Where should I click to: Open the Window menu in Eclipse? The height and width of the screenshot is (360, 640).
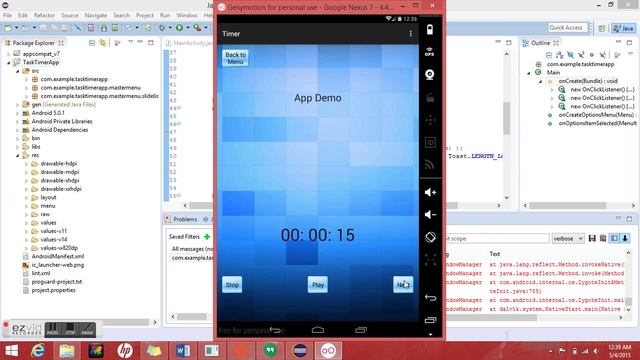187,15
